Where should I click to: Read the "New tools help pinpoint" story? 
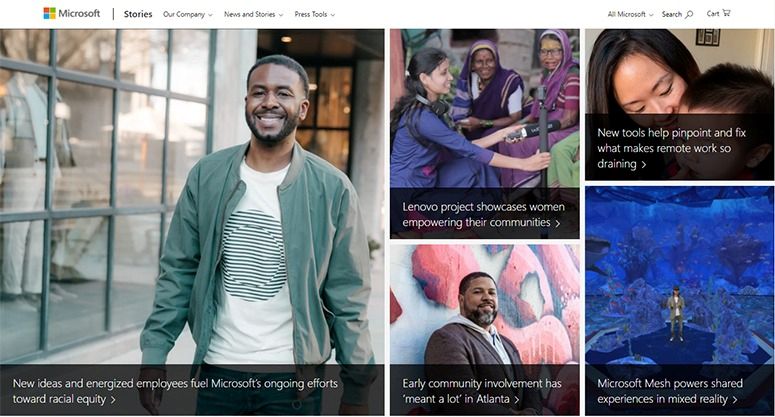(x=671, y=147)
